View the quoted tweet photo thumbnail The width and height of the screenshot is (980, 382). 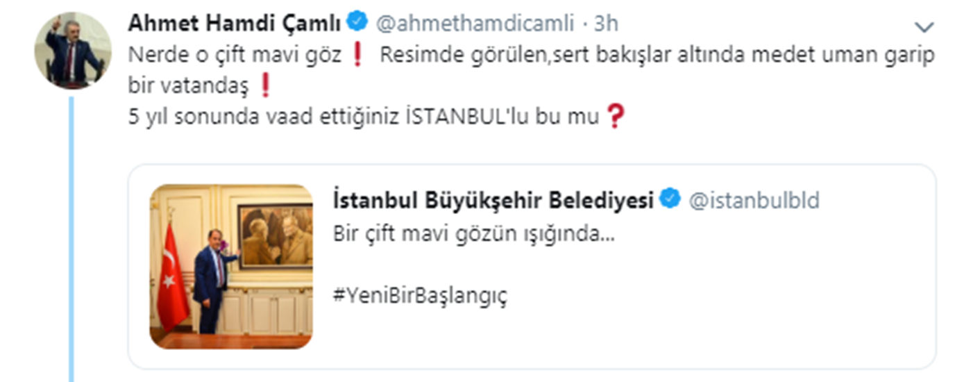pos(231,266)
